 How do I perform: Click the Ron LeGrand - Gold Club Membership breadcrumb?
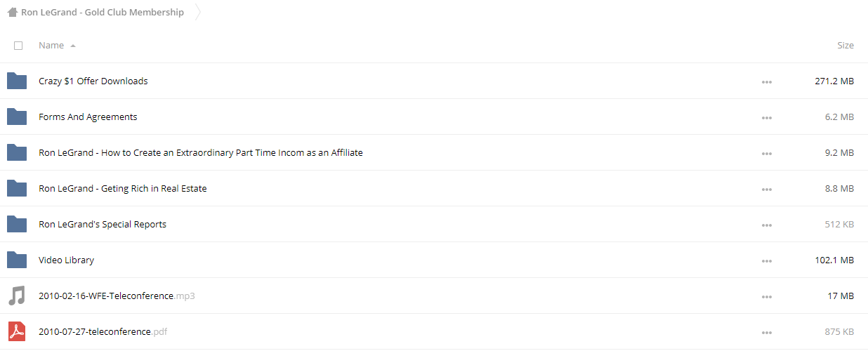pyautogui.click(x=103, y=12)
